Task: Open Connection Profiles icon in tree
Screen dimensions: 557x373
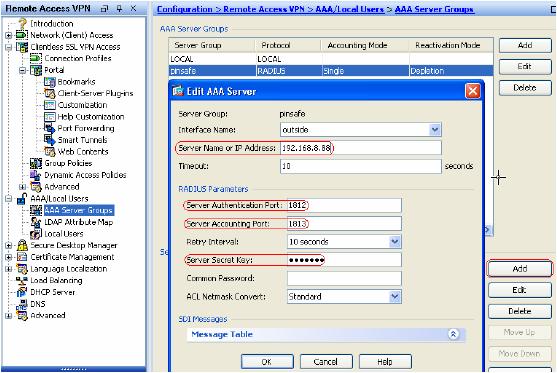Action: (36, 58)
